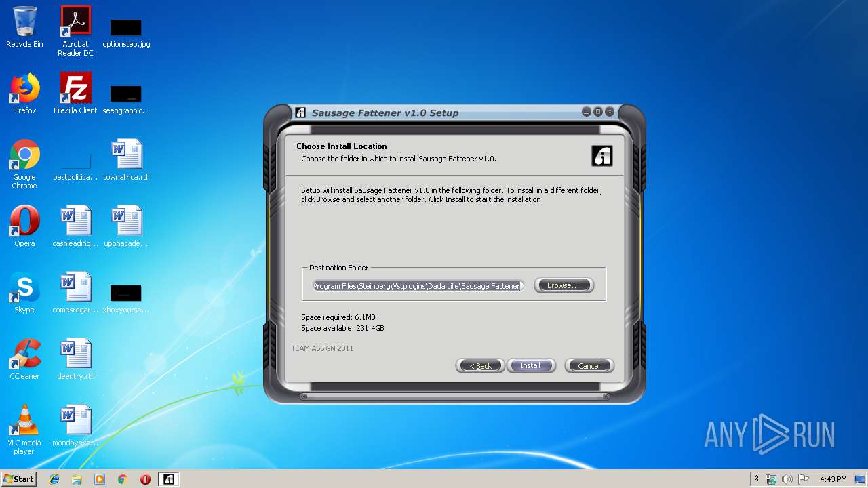Open Windows Media Player from taskbar
Viewport: 868px width, 488px height.
pos(100,479)
